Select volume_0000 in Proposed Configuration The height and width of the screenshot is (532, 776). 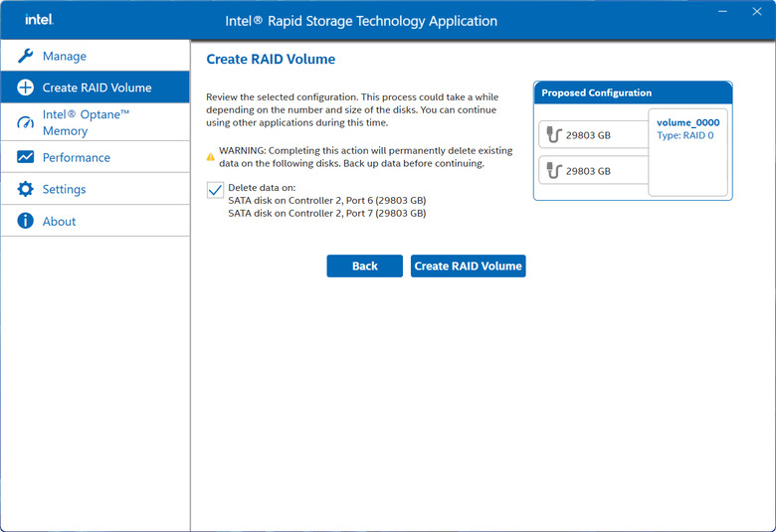click(687, 152)
